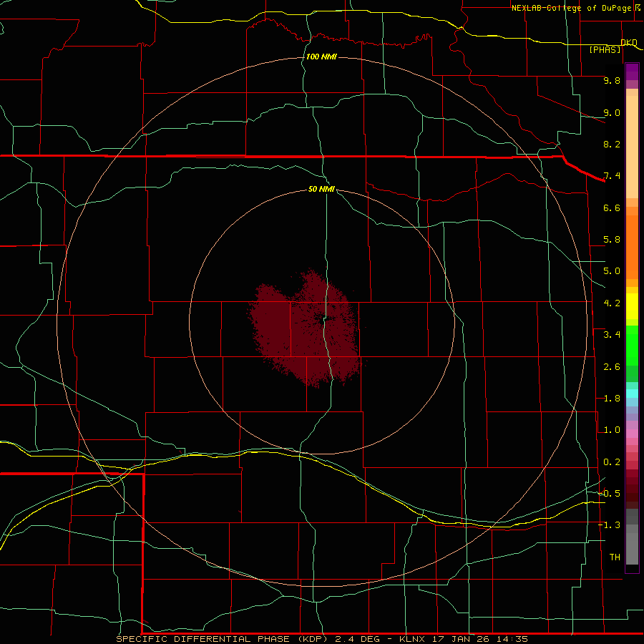The image size is (644, 644).
Task: Click the SPECIFIC DIFFERENTIAL PHASE (KDP) caption
Action: pos(221,639)
